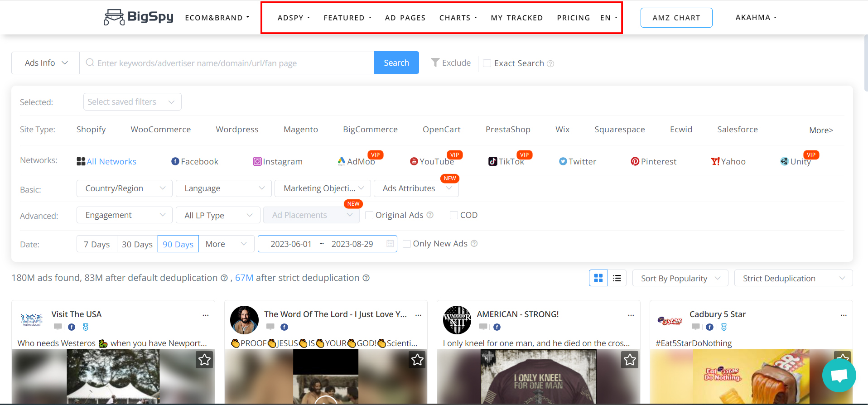Select YouTube network

432,161
